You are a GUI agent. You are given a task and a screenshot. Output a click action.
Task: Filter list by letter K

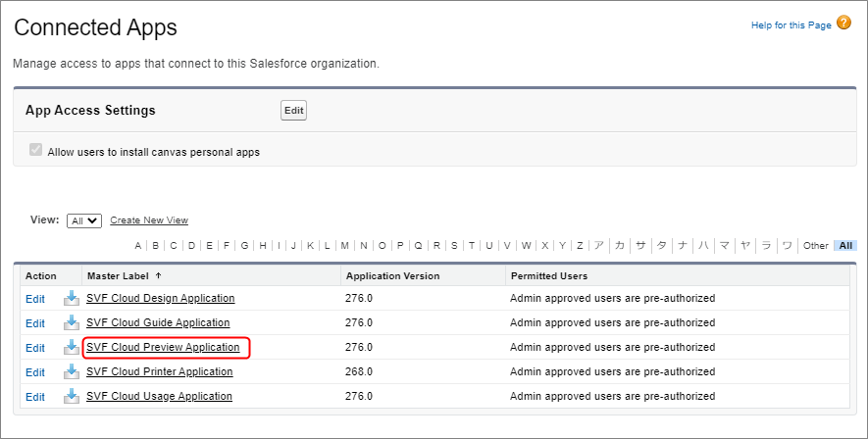(311, 246)
